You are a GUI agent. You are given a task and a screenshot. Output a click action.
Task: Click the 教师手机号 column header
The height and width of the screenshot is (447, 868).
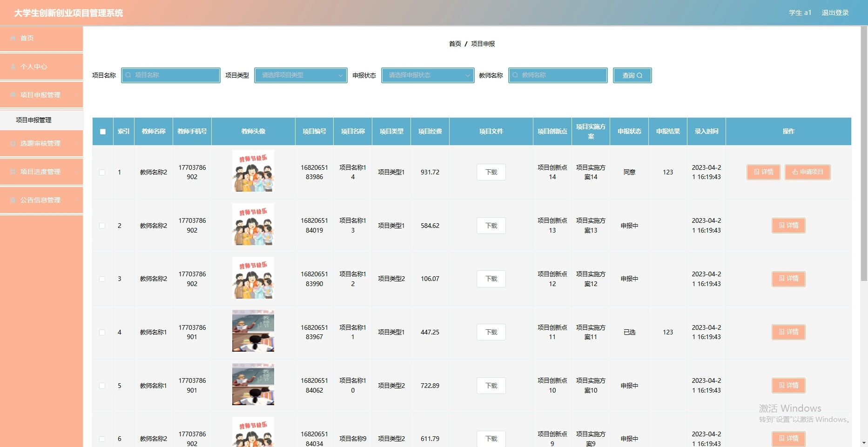192,132
